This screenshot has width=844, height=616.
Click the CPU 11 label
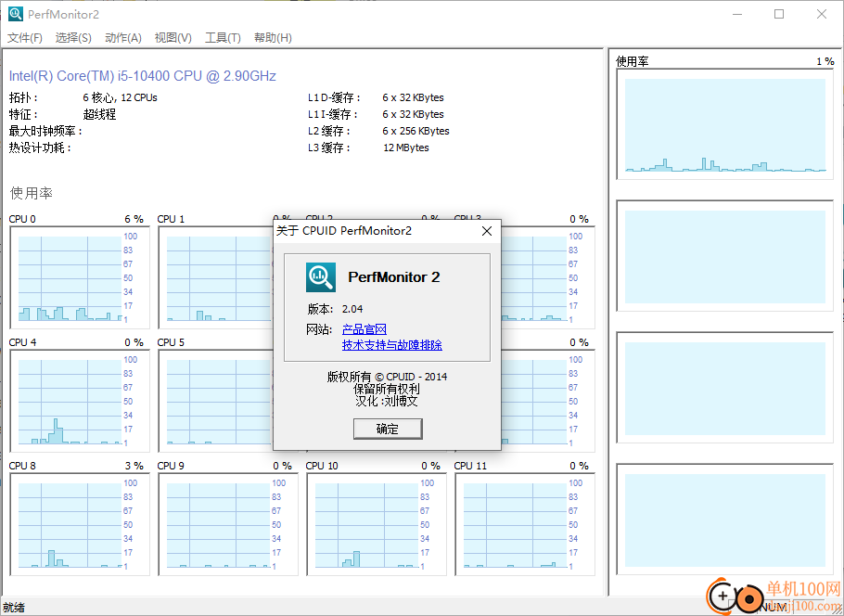(470, 466)
